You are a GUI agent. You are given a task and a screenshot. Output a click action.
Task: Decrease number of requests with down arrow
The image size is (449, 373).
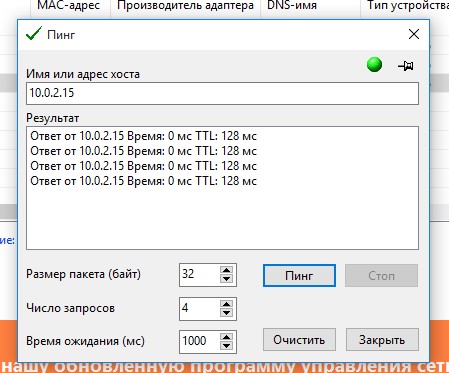227,313
